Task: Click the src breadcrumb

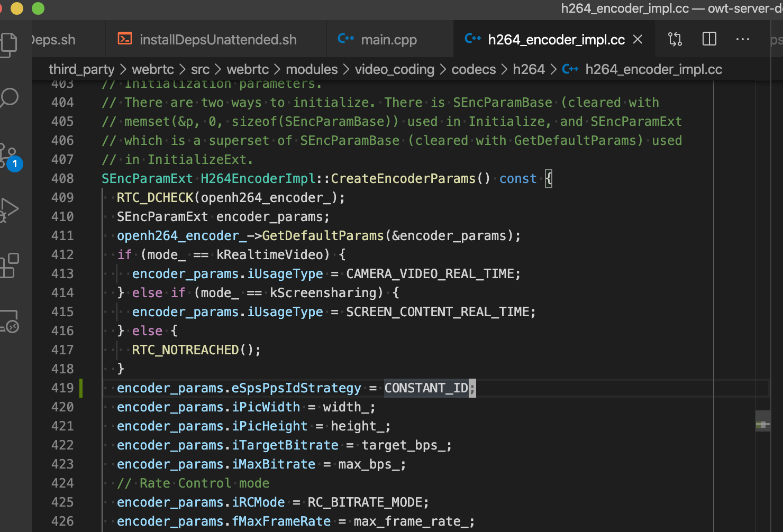Action: [201, 69]
